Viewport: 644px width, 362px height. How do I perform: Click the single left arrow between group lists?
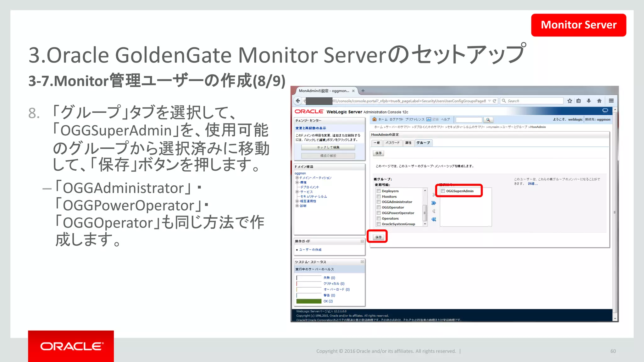[x=434, y=211]
